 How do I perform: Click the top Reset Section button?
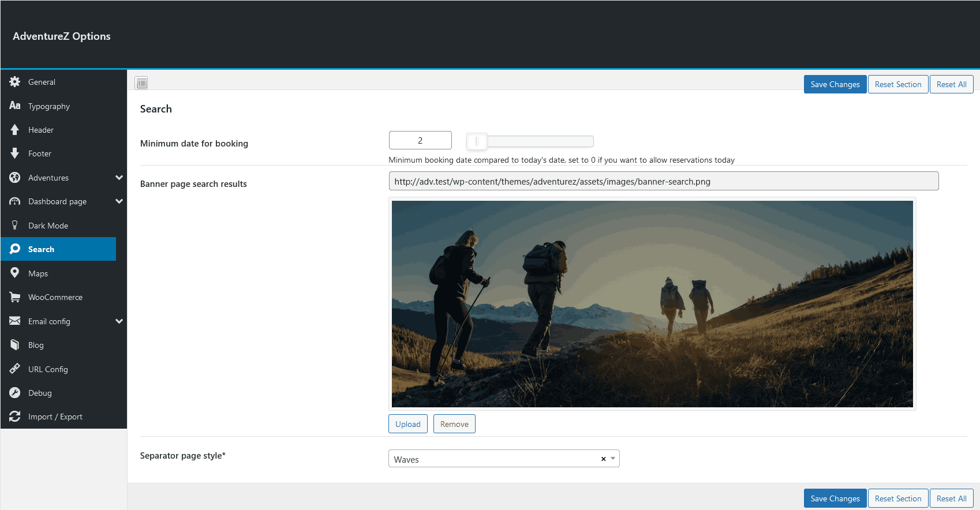898,84
